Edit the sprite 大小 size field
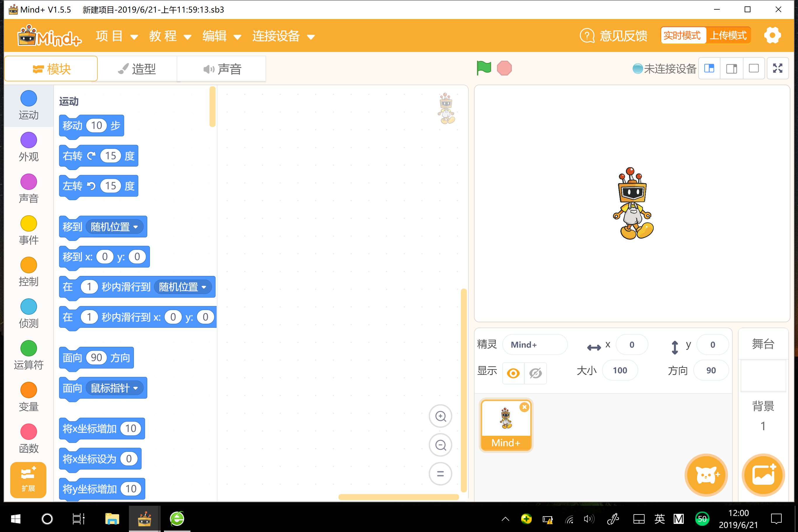The image size is (798, 532). 620,370
